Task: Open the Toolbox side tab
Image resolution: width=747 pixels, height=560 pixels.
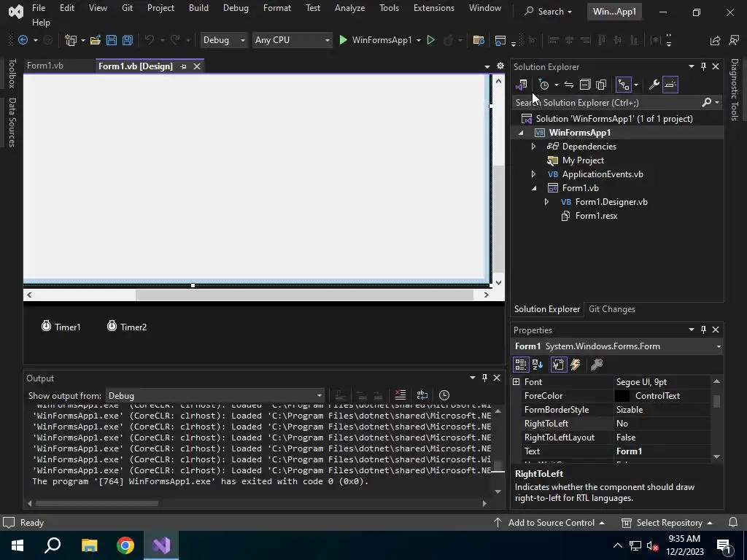Action: [12, 74]
